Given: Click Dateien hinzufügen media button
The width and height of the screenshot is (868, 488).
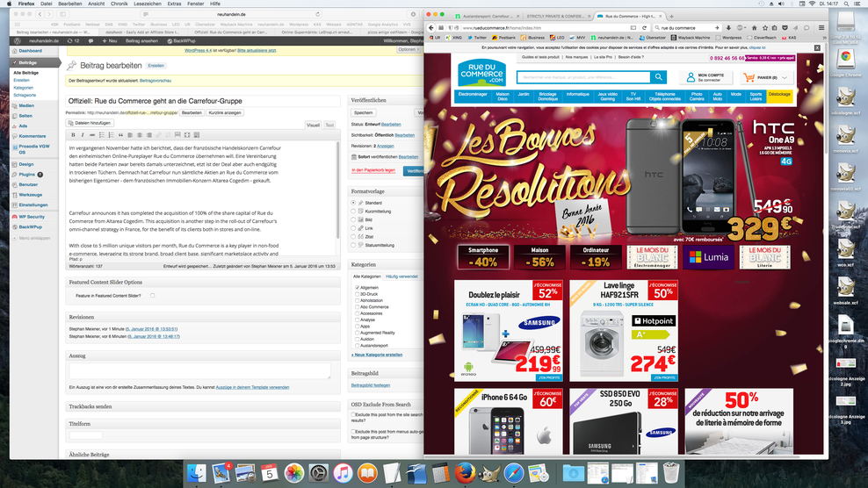Looking at the screenshot, I should coord(90,123).
